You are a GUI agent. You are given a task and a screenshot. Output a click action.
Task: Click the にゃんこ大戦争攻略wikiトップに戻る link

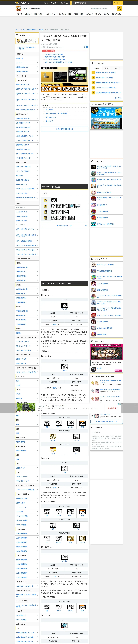point(27,48)
